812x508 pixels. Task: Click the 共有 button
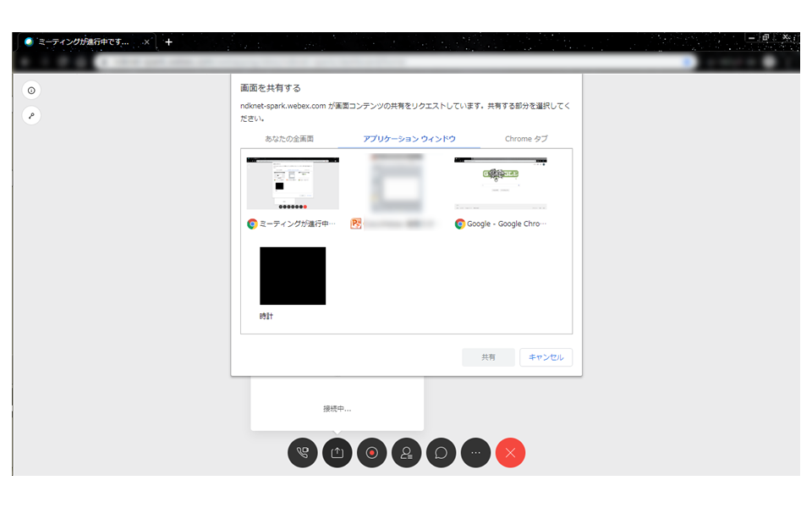[488, 357]
